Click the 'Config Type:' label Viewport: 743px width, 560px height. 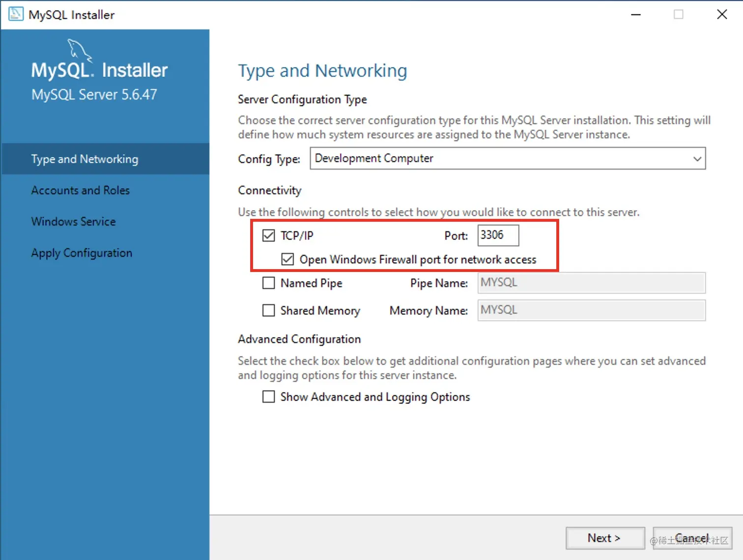pyautogui.click(x=269, y=159)
